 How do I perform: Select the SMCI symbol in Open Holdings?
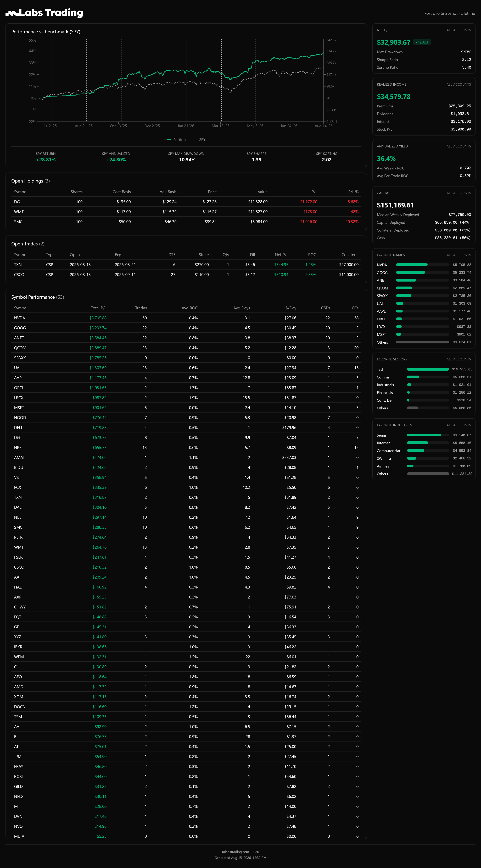[x=19, y=222]
